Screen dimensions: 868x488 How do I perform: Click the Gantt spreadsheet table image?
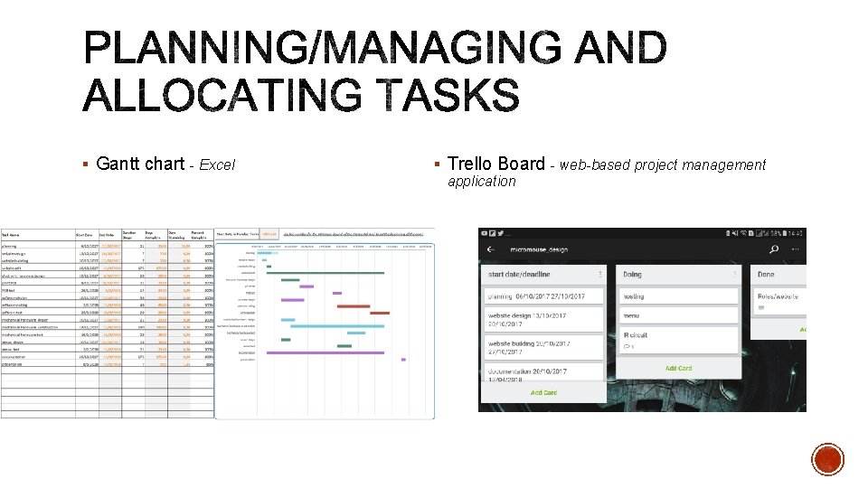point(108,324)
